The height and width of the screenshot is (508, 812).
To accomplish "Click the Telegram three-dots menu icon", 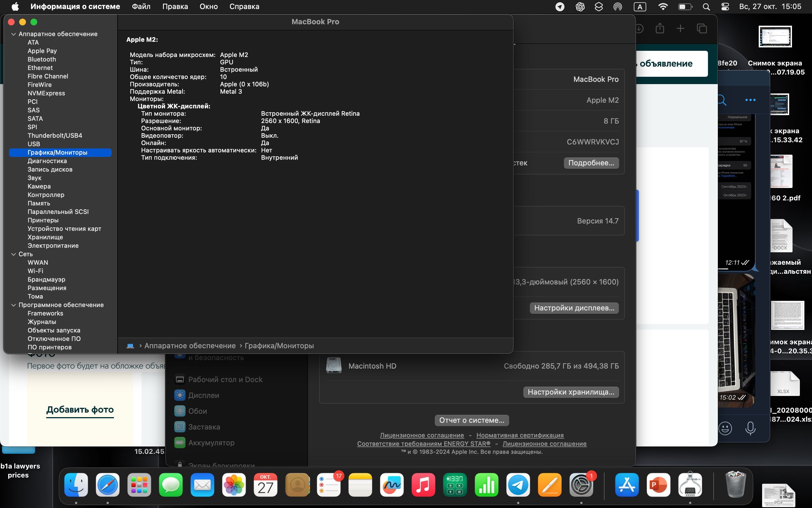I will point(750,100).
